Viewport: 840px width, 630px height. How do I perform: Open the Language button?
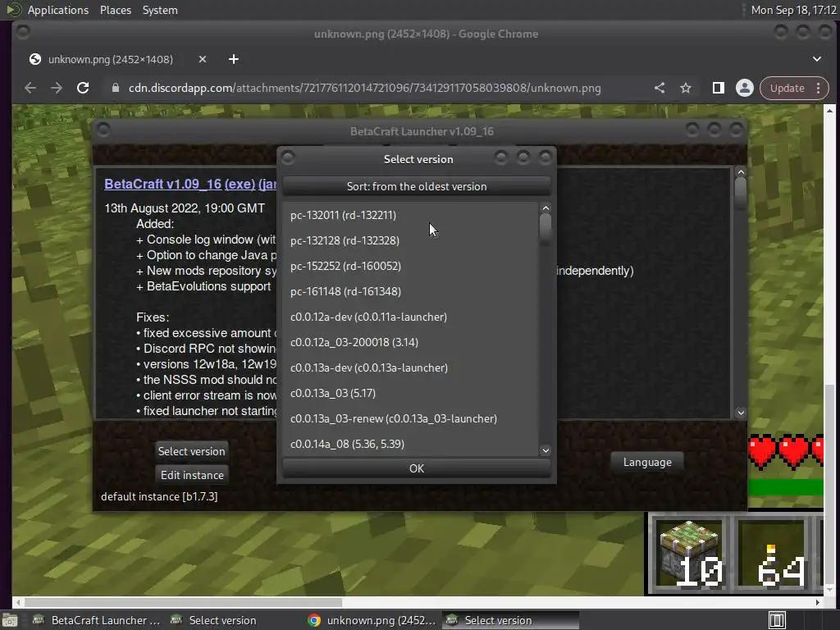click(x=647, y=462)
